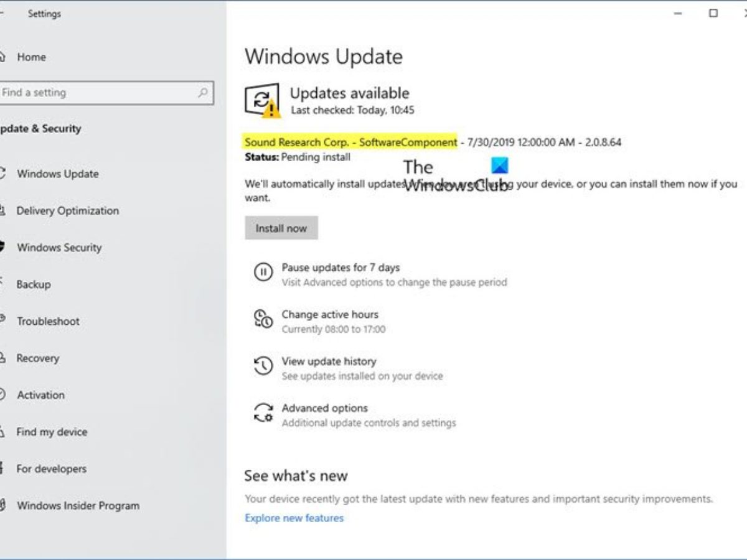Image resolution: width=747 pixels, height=560 pixels.
Task: Click the Last checked: Today, 10:45 text
Action: (352, 111)
